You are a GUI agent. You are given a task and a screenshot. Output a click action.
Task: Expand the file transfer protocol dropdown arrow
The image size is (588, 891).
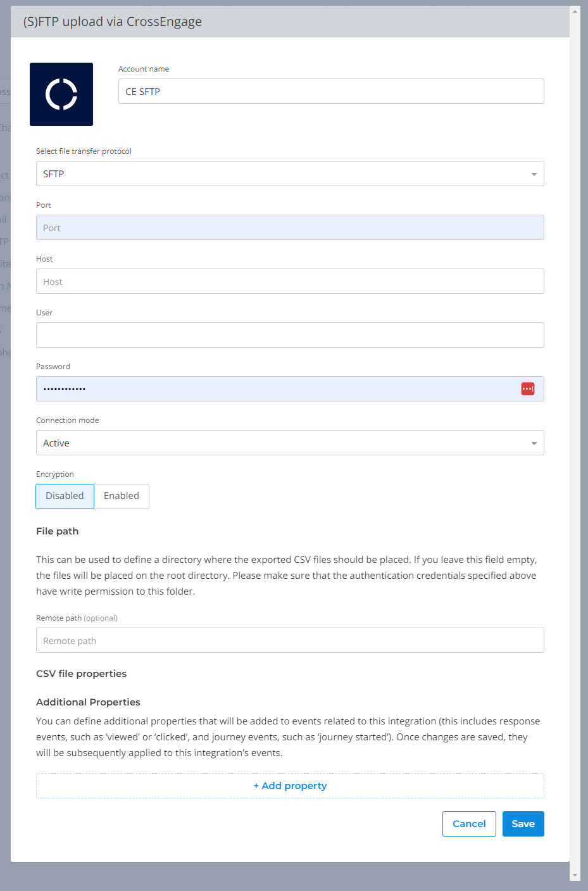[534, 174]
